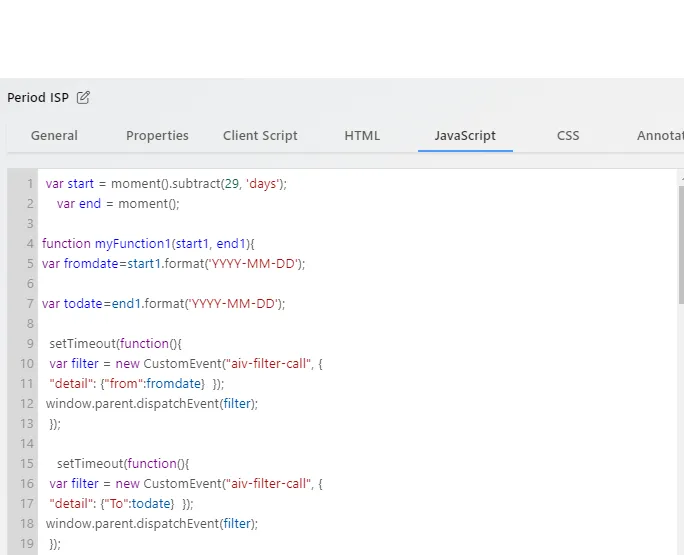This screenshot has height=555, width=685.
Task: Switch to the General tab
Action: (x=54, y=136)
